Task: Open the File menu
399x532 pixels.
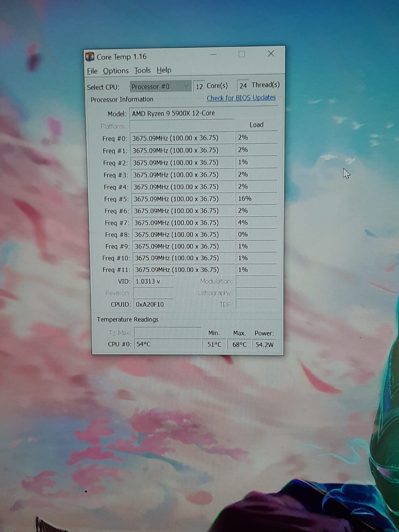Action: pos(92,71)
